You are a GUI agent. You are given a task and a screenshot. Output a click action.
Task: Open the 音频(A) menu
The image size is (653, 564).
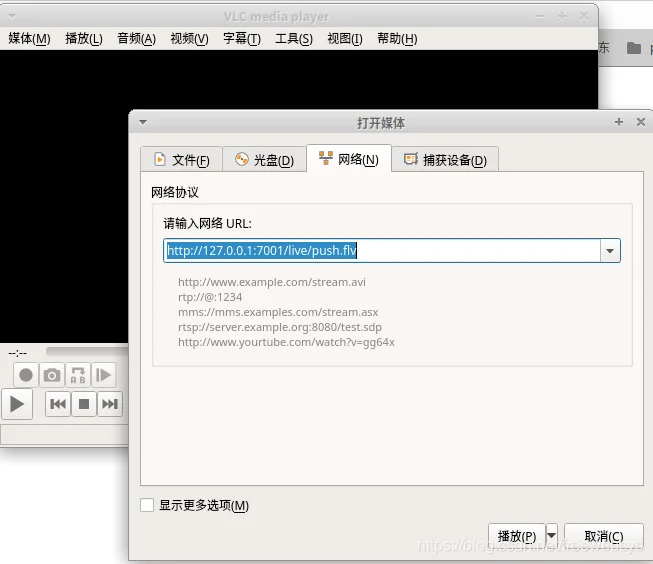[x=136, y=39]
